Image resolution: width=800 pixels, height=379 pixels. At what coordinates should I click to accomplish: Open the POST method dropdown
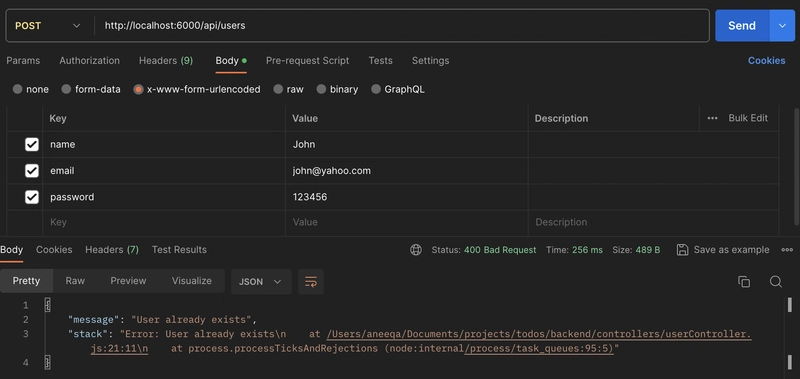click(x=49, y=26)
